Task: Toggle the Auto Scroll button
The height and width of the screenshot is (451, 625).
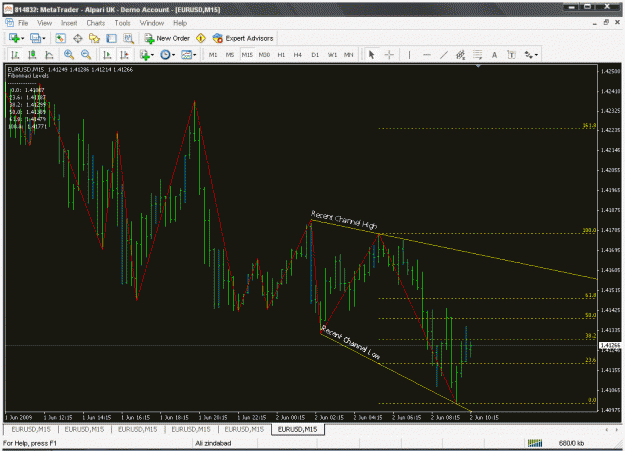Action: point(107,55)
